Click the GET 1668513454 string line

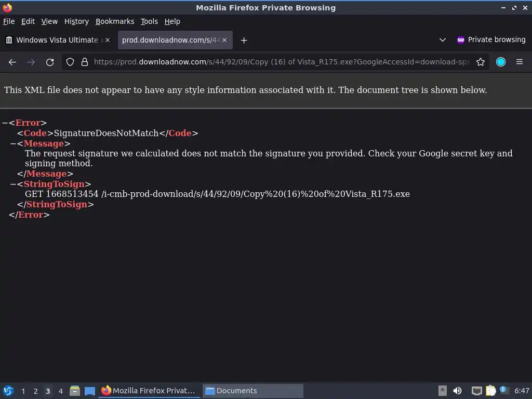click(217, 194)
